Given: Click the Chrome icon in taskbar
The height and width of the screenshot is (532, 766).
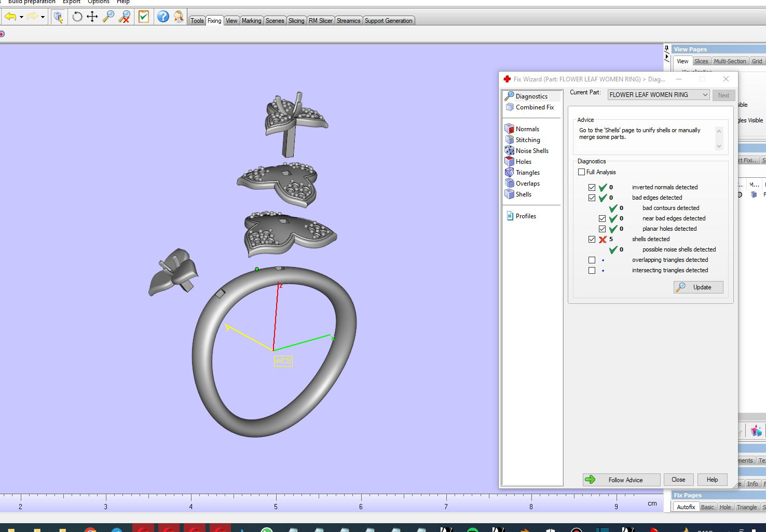Looking at the screenshot, I should click(x=90, y=529).
